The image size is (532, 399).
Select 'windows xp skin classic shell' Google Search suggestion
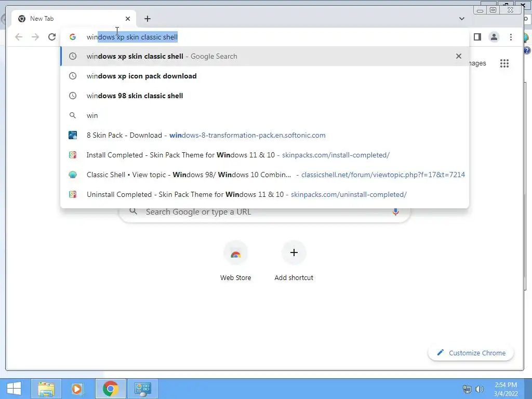coord(264,56)
